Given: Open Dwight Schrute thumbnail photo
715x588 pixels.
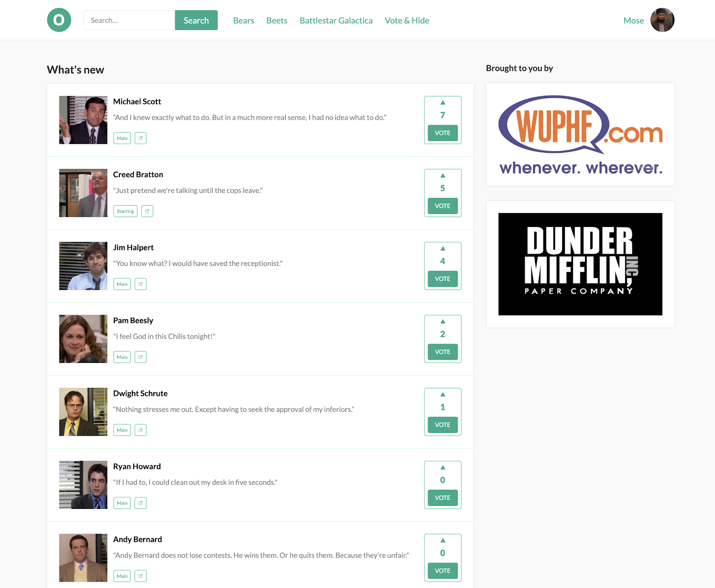Looking at the screenshot, I should click(83, 412).
